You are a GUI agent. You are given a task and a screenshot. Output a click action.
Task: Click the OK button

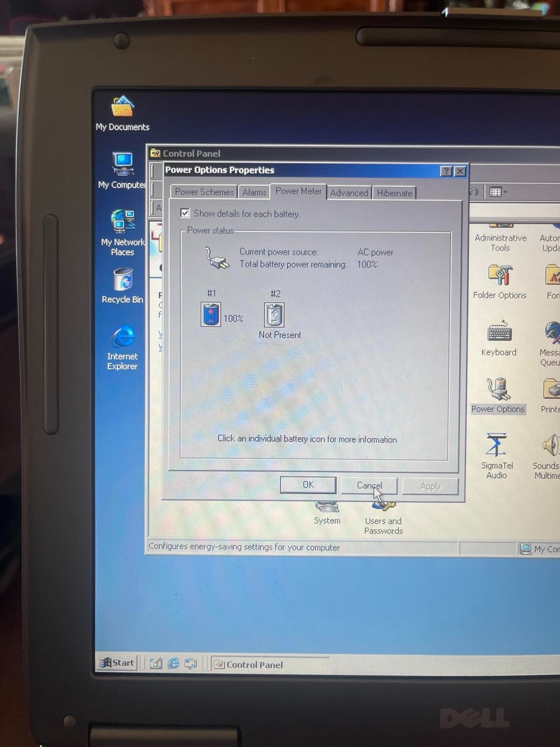tap(308, 485)
